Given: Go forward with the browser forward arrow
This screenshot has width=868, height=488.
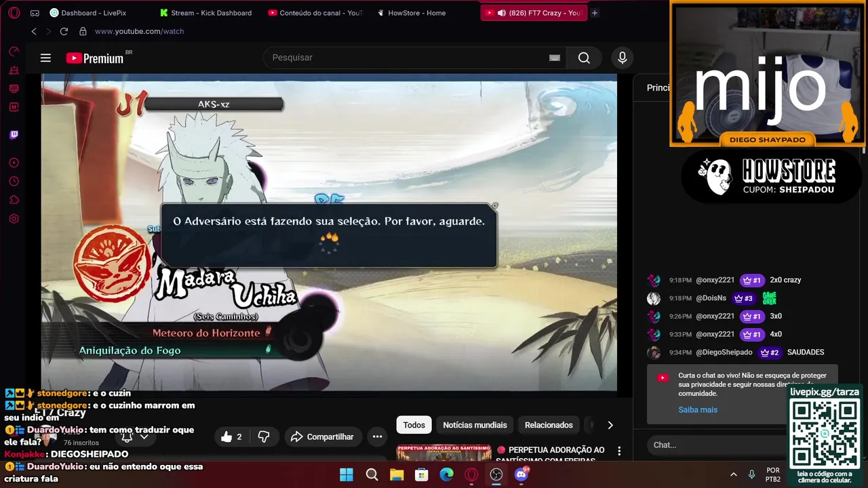Looking at the screenshot, I should pyautogui.click(x=48, y=31).
